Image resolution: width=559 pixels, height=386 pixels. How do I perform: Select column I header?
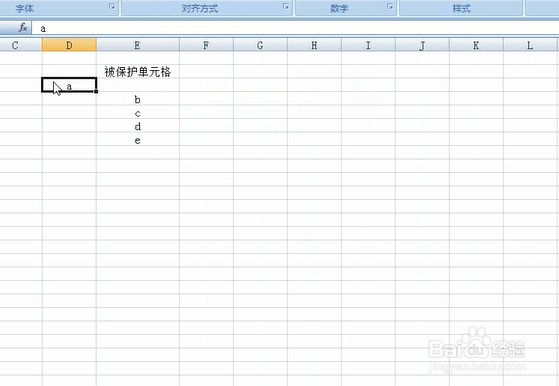tap(368, 45)
